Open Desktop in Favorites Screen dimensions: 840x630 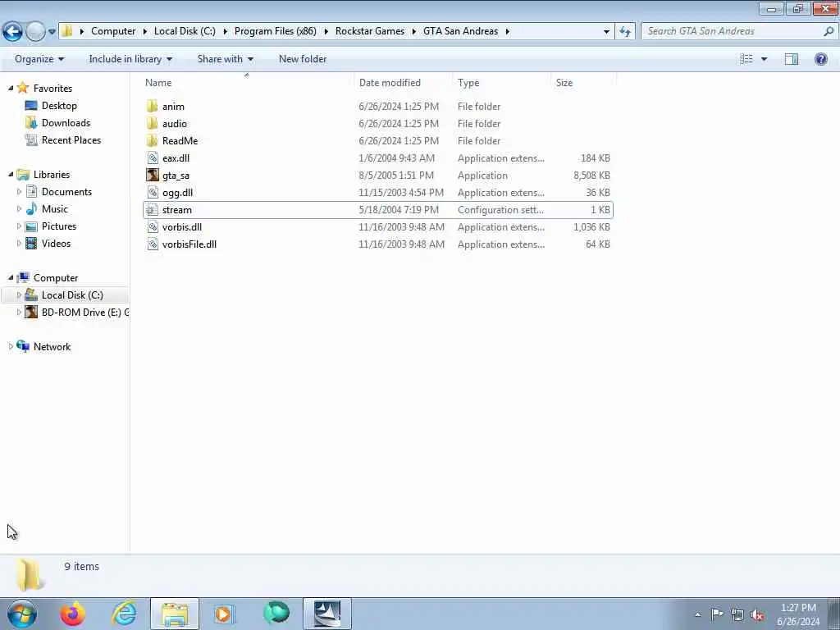click(x=59, y=106)
